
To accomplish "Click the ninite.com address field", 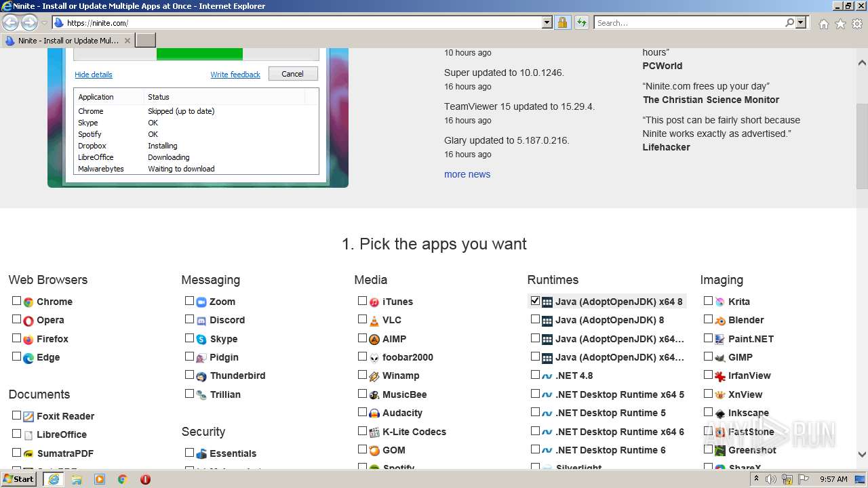I will coord(303,22).
